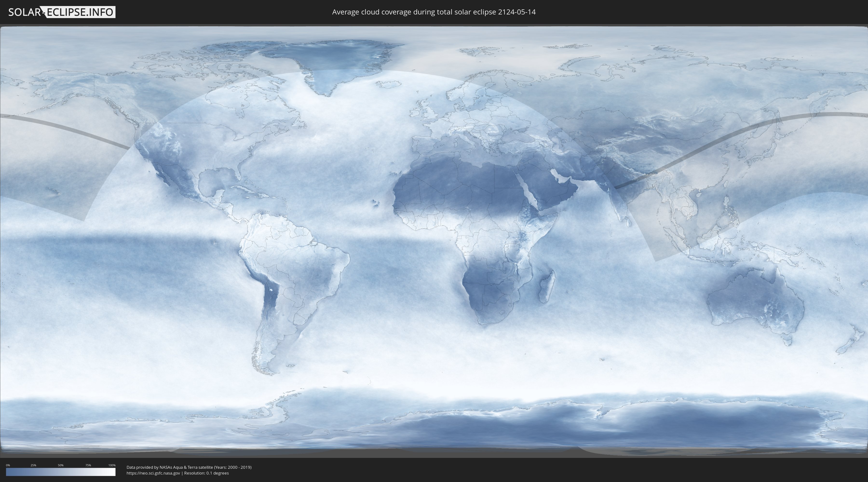Click the cloud coverage color gradient legend
The image size is (868, 482).
(61, 472)
